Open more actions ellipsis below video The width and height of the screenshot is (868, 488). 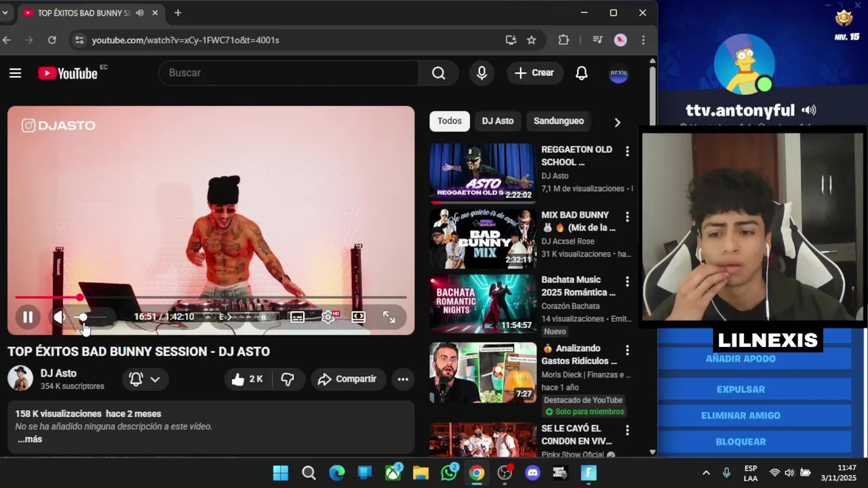click(403, 379)
